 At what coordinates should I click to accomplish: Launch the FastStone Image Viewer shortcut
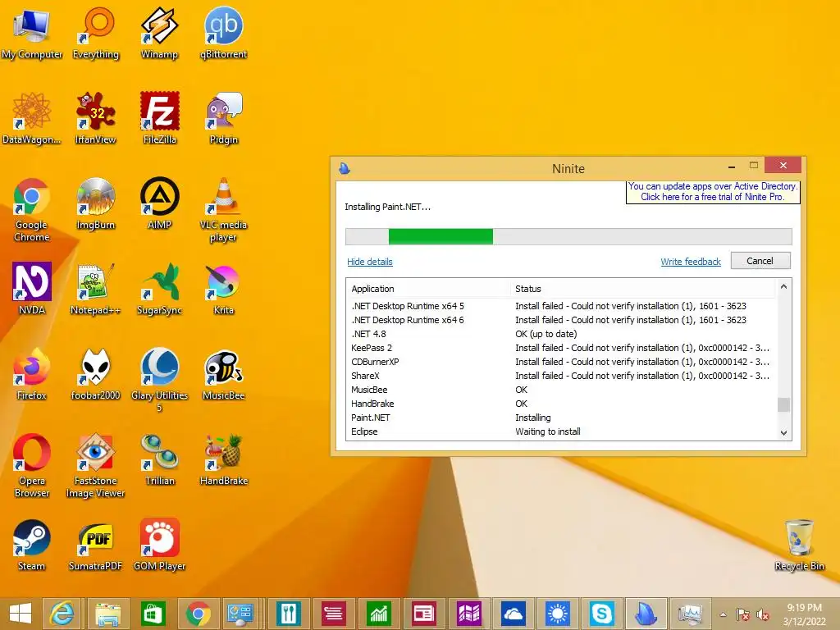[x=96, y=465]
